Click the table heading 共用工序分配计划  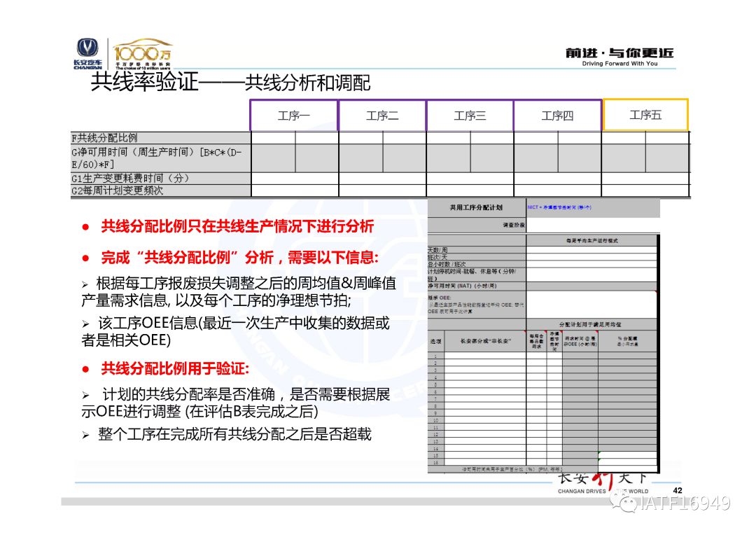coord(477,207)
